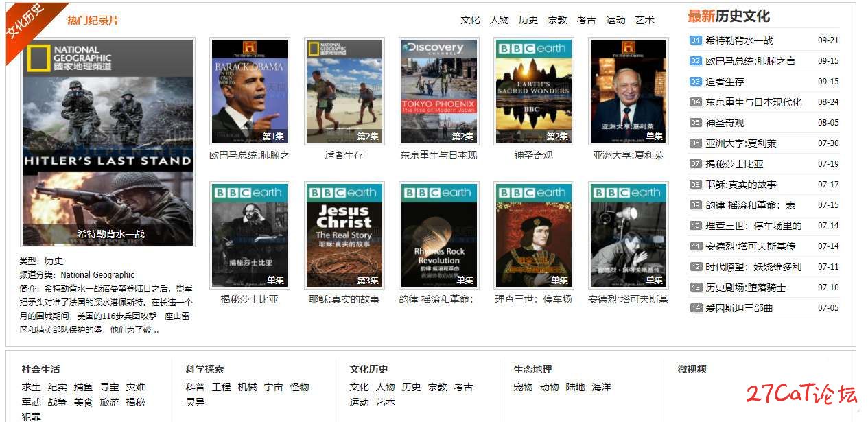Image resolution: width=868 pixels, height=422 pixels.
Task: Open the Jesus Christ Real Story poster
Action: point(344,235)
